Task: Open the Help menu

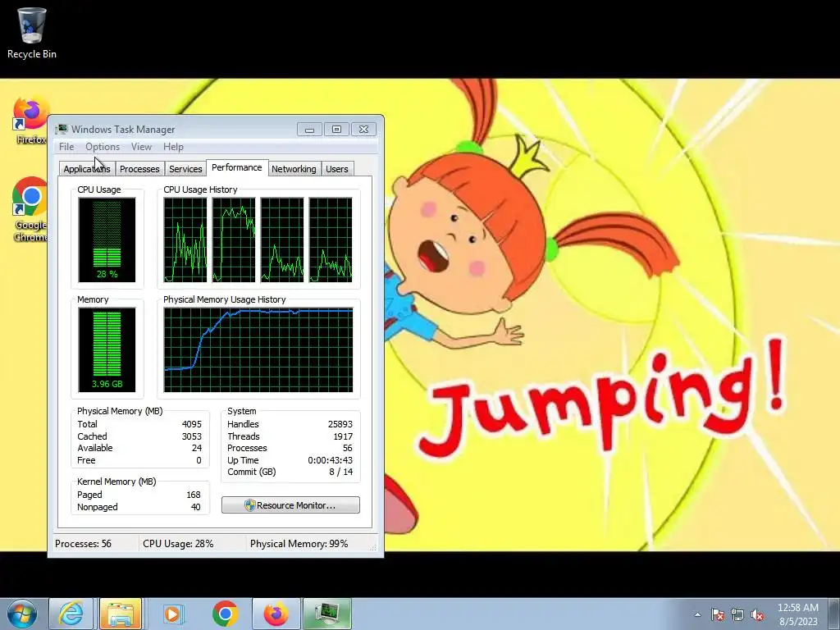Action: click(x=173, y=147)
